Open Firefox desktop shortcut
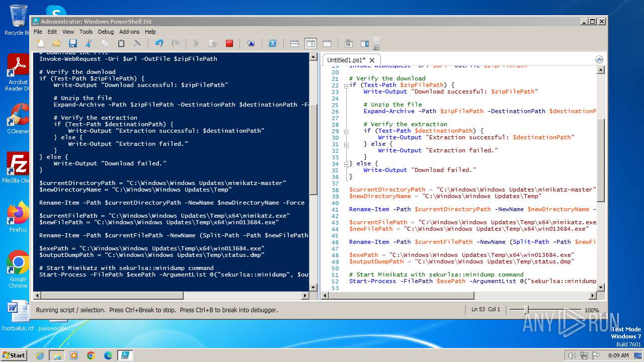644x362 pixels. [18, 217]
